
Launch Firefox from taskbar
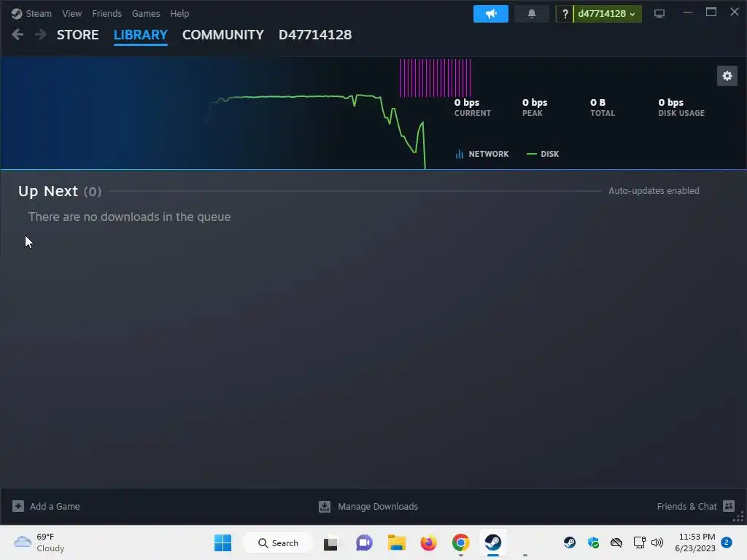(428, 542)
